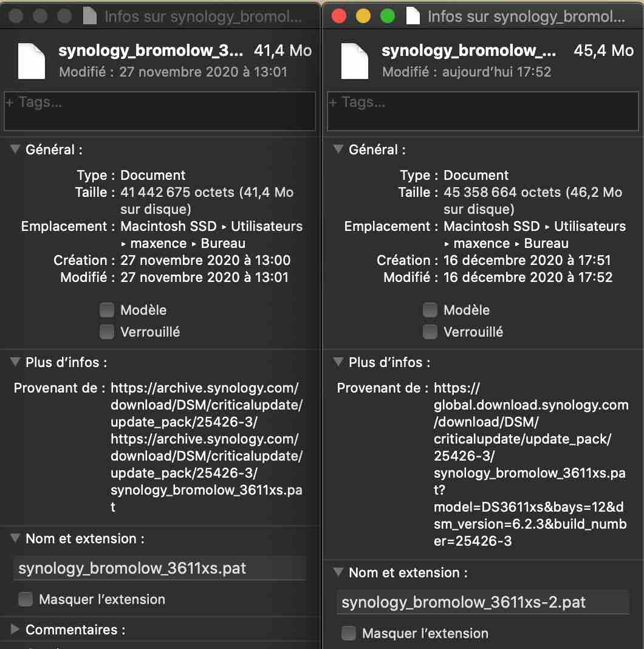Expand the Commentaires section
The image size is (644, 649).
(15, 630)
